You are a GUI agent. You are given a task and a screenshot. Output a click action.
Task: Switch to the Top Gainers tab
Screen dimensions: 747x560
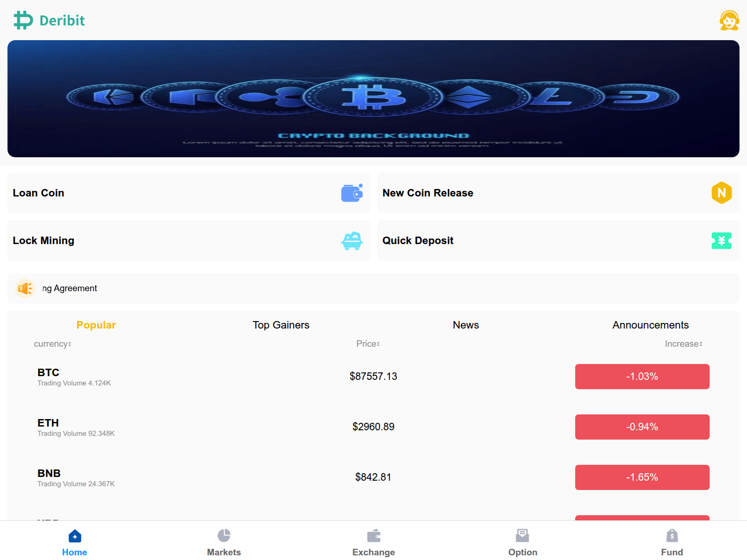tap(281, 325)
